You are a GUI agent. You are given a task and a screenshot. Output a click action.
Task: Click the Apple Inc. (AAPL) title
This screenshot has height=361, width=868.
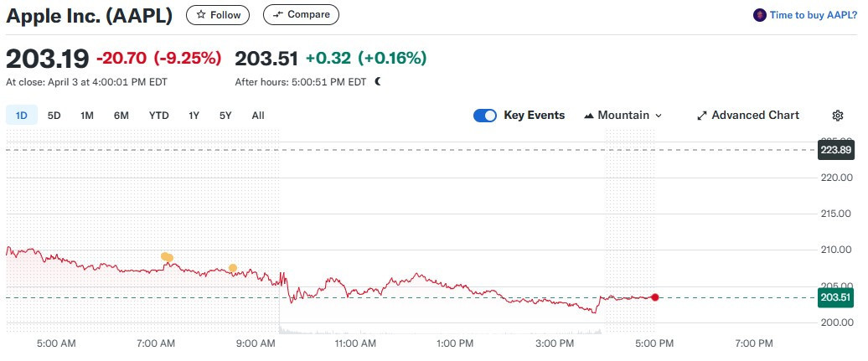tap(89, 16)
